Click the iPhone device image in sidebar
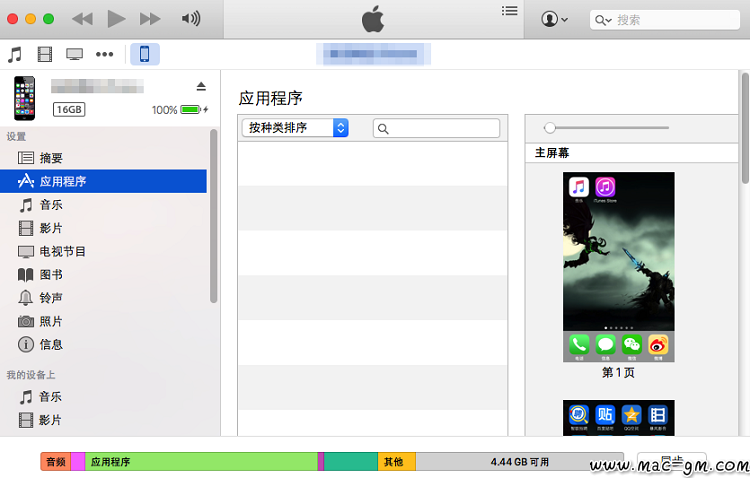 click(24, 98)
